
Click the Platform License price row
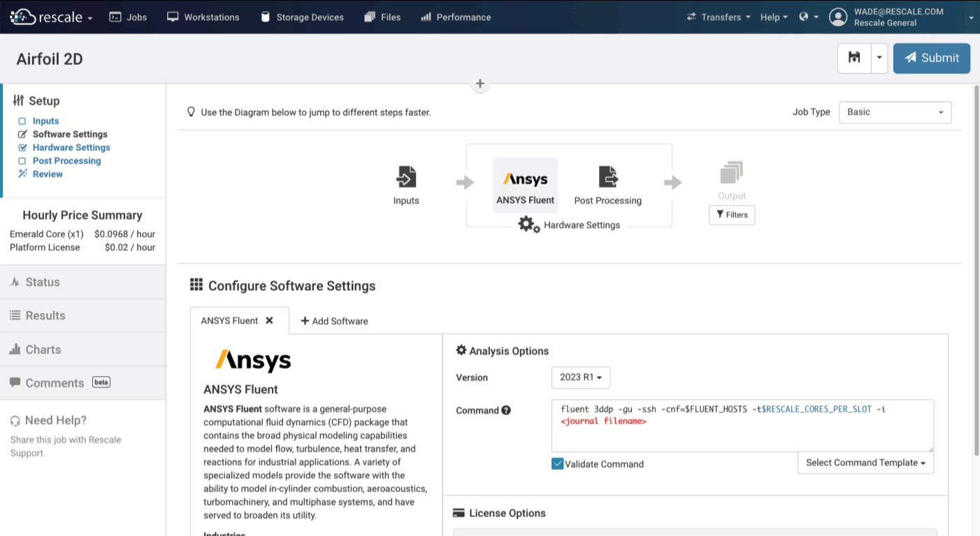coord(82,247)
